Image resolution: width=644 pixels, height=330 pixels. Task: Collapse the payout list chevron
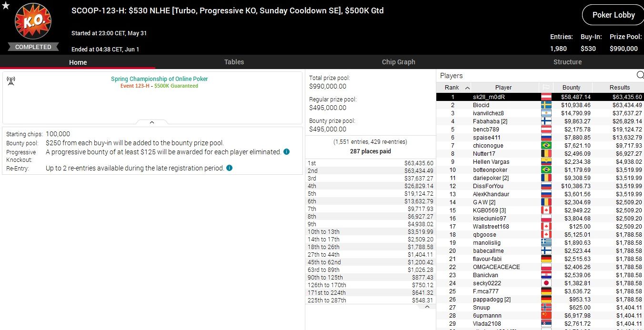click(x=427, y=307)
